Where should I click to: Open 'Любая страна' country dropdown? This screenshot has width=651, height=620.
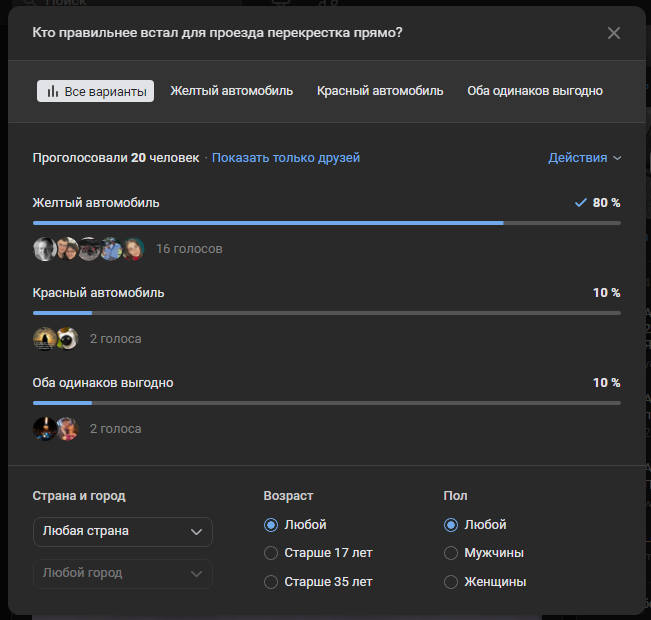122,532
